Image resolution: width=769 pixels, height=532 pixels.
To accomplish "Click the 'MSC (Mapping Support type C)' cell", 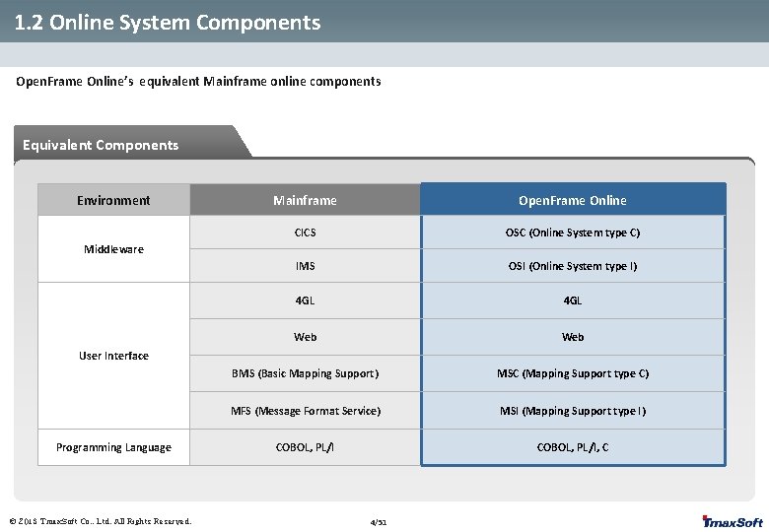I will [573, 373].
